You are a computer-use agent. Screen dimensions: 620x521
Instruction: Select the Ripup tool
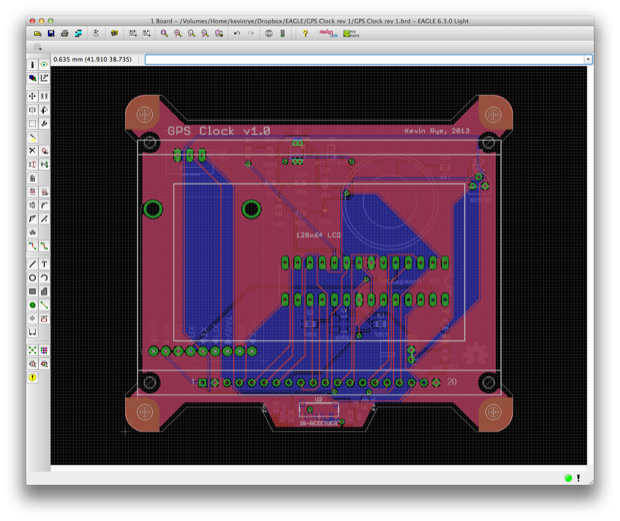click(44, 246)
